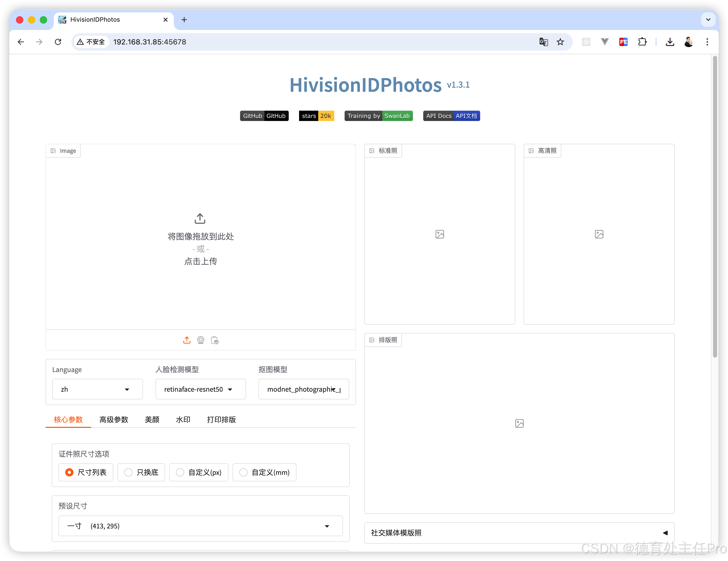Screen dimensions: 728x561
Task: Click the upload-file icon below the image area
Action: [187, 340]
